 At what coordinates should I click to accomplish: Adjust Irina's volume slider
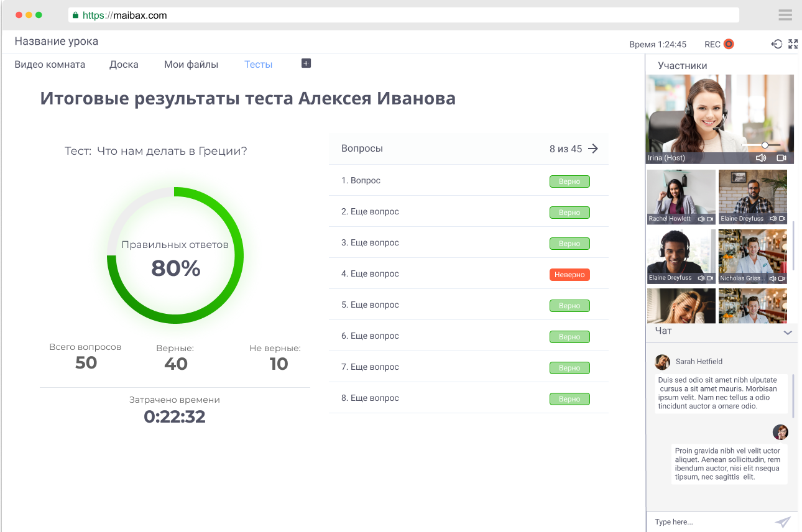[763, 145]
